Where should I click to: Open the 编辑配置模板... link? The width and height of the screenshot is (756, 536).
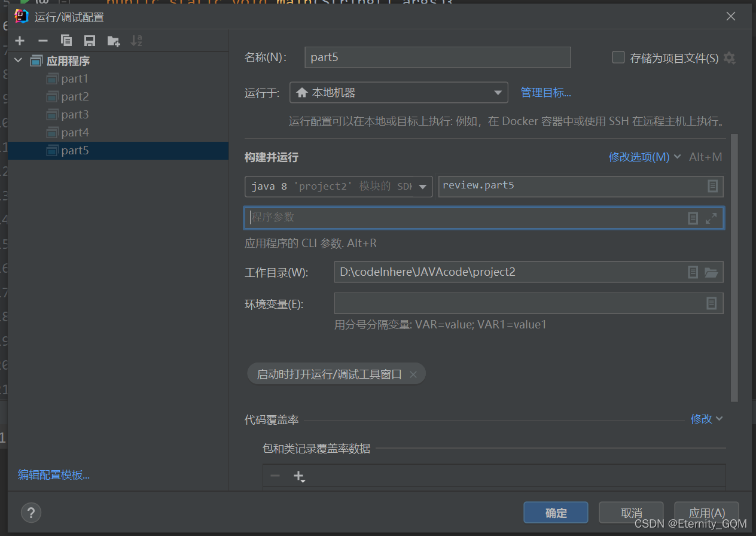pos(54,475)
